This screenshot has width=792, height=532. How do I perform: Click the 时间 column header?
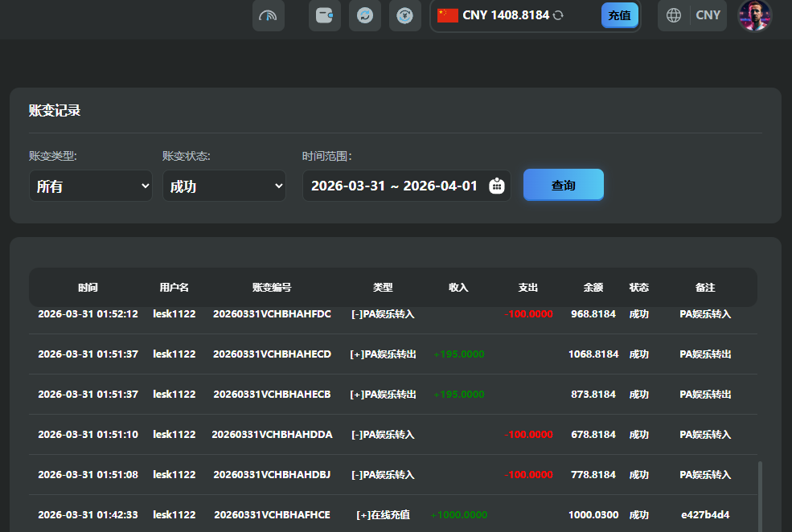[88, 287]
